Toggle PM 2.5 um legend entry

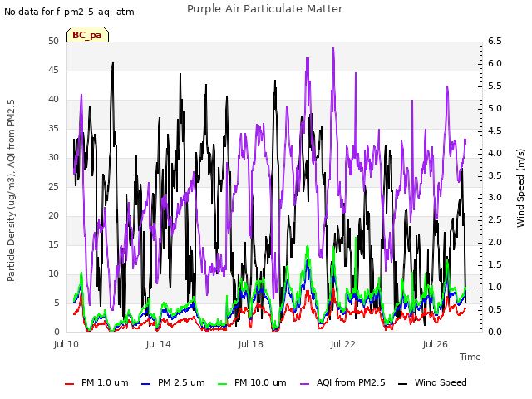(x=173, y=382)
